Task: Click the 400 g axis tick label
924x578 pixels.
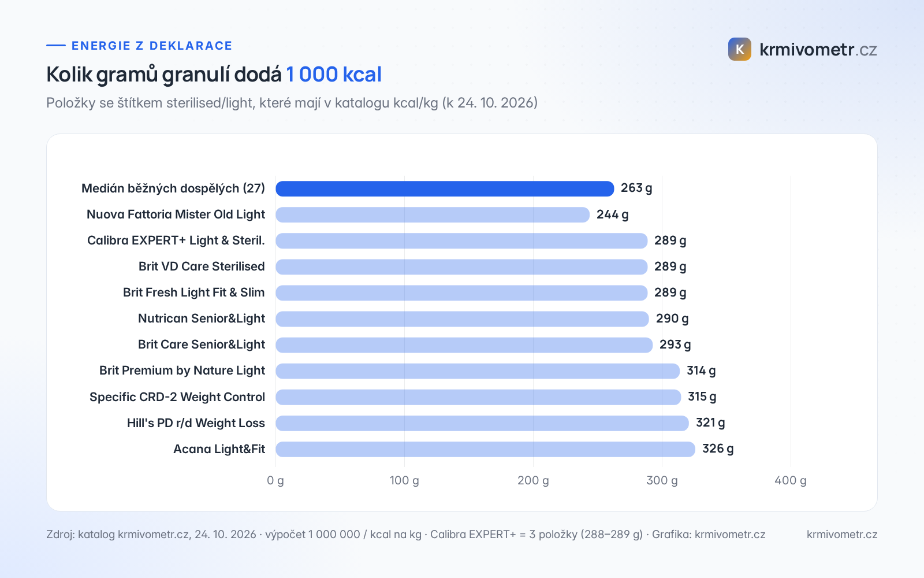Action: pyautogui.click(x=791, y=480)
